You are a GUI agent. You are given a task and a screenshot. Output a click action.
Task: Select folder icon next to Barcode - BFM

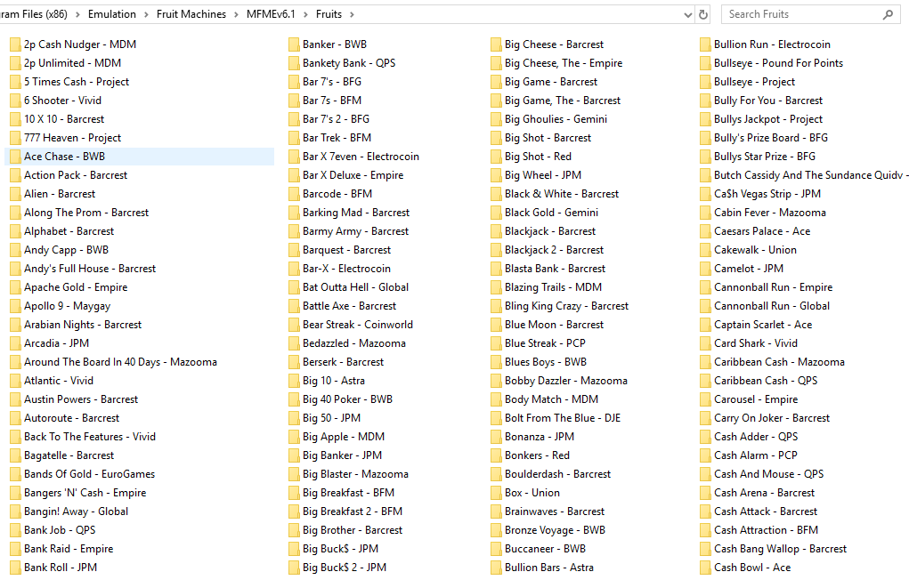click(294, 194)
